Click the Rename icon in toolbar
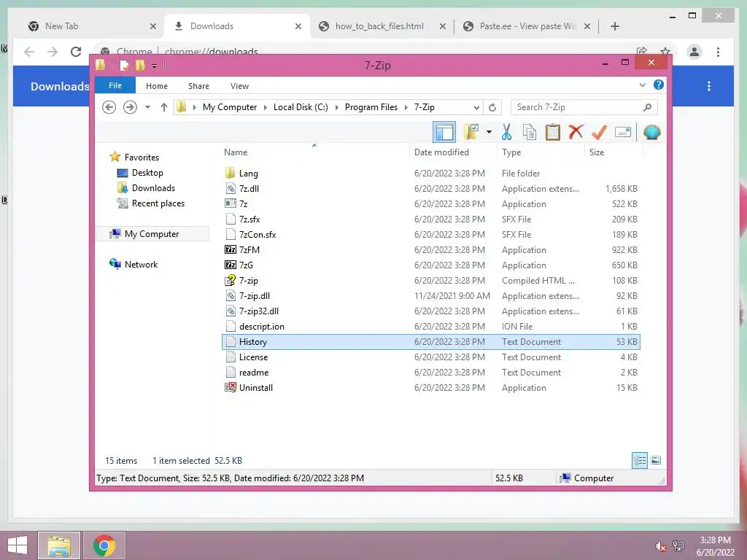Image resolution: width=747 pixels, height=560 pixels. [623, 132]
